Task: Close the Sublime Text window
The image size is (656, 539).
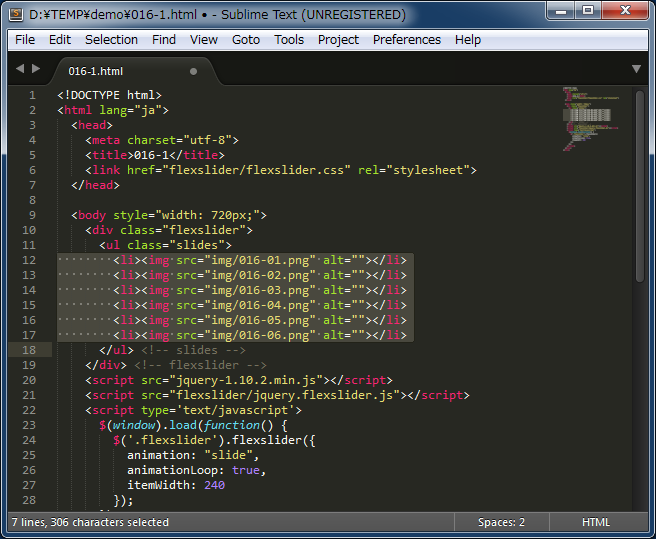Action: point(625,10)
